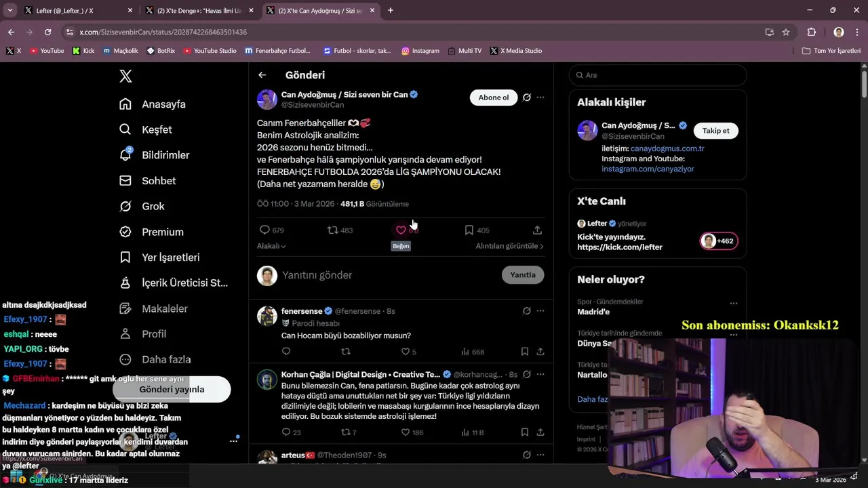Open Bildirimler notifications
The width and height of the screenshot is (868, 488).
(155, 155)
